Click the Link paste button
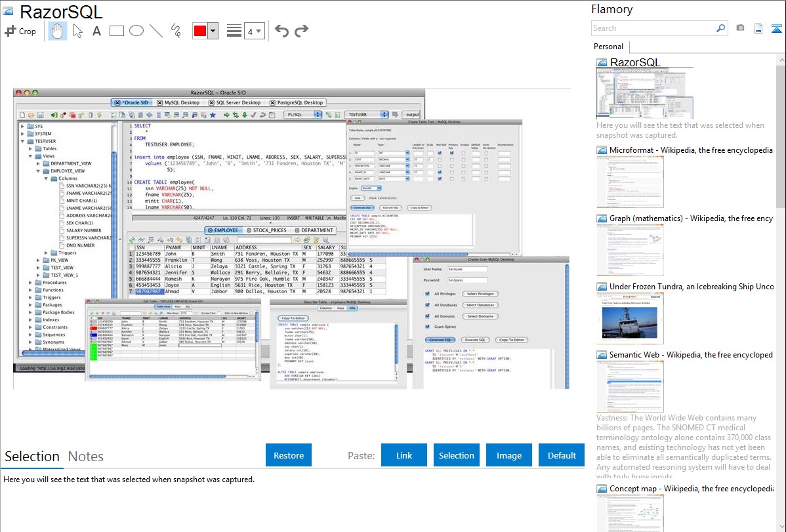This screenshot has height=532, width=786. point(404,455)
